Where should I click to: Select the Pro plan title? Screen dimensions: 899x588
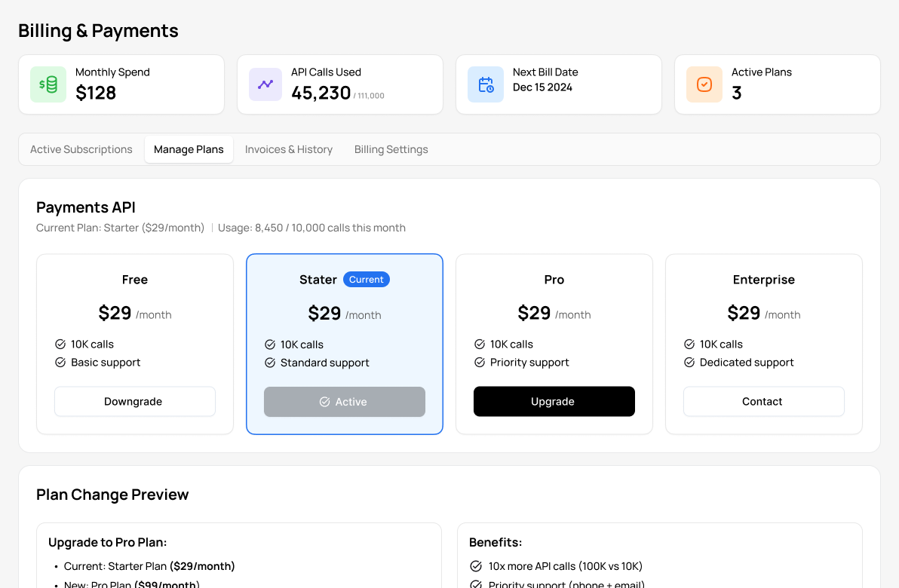(554, 280)
